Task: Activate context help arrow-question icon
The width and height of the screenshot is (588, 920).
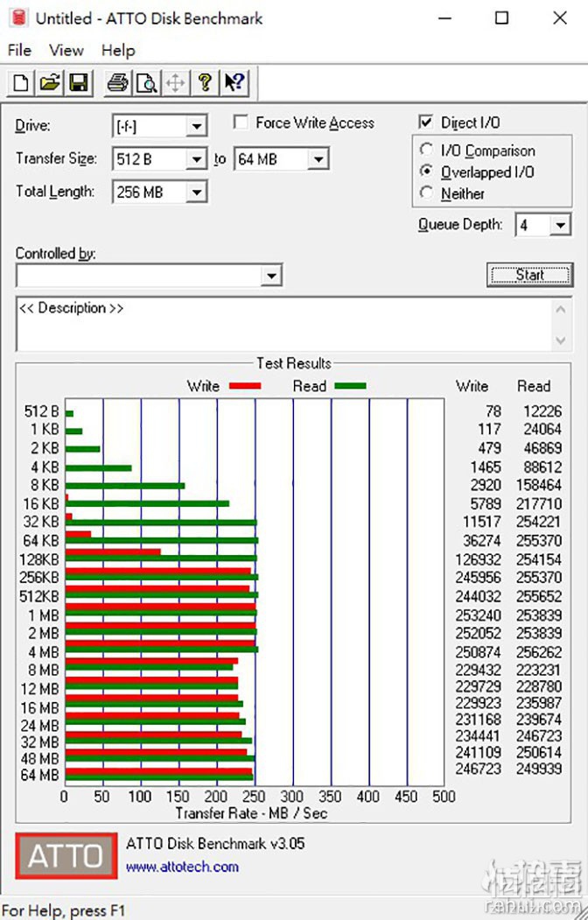Action: [x=234, y=82]
